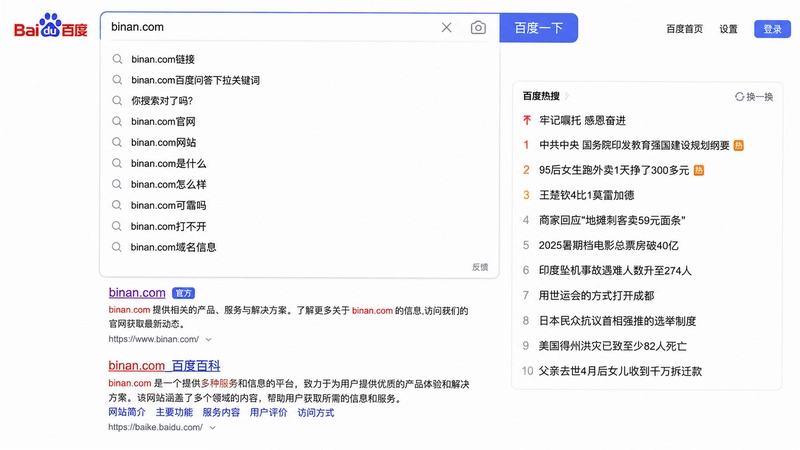Open the binan.com official result title
The image size is (800, 450).
coord(137,293)
